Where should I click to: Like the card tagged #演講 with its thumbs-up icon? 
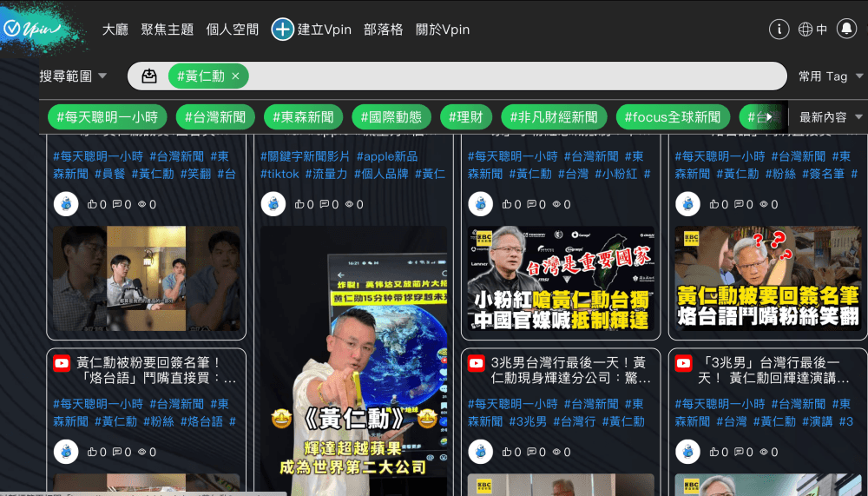[x=714, y=453]
